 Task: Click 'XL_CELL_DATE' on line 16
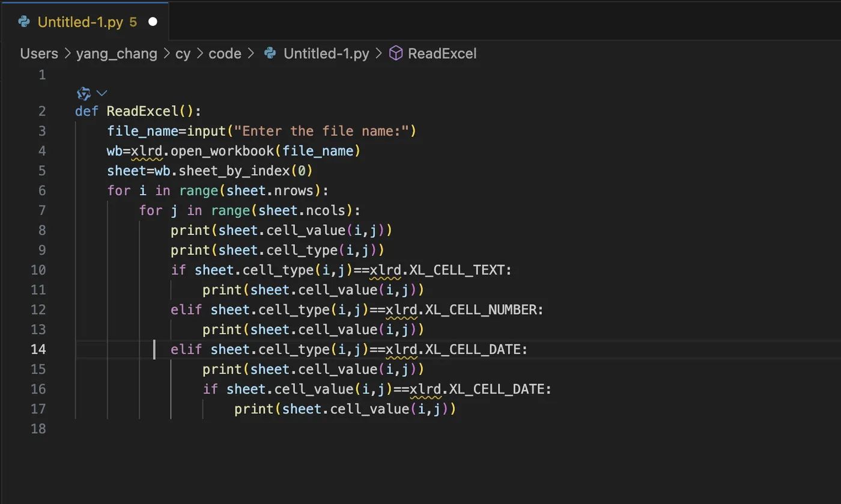click(x=497, y=389)
